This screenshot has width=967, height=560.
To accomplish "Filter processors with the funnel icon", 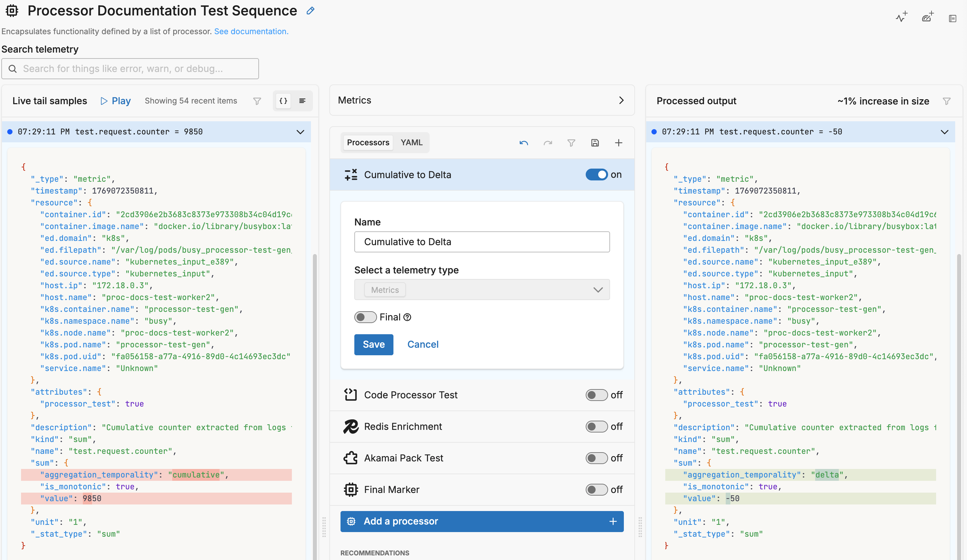I will (571, 143).
